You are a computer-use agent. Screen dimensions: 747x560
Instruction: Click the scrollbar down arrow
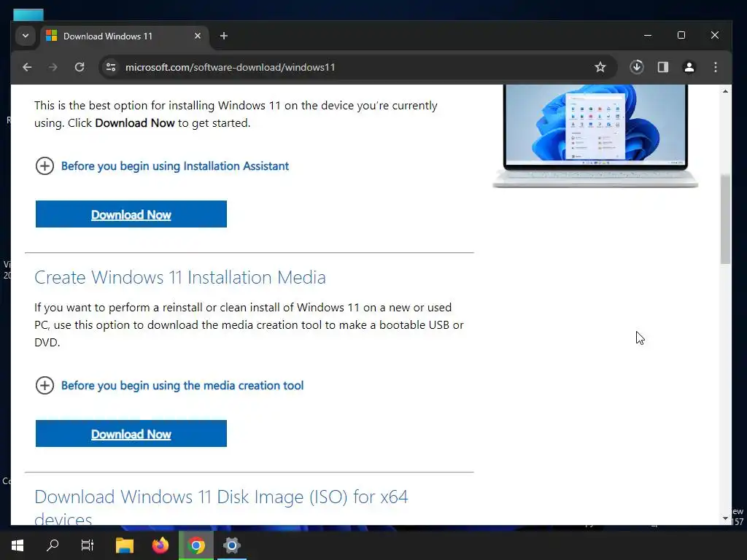click(725, 518)
